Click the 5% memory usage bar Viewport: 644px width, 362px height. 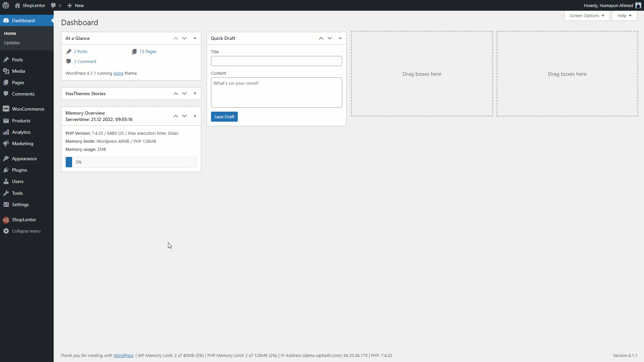click(131, 162)
